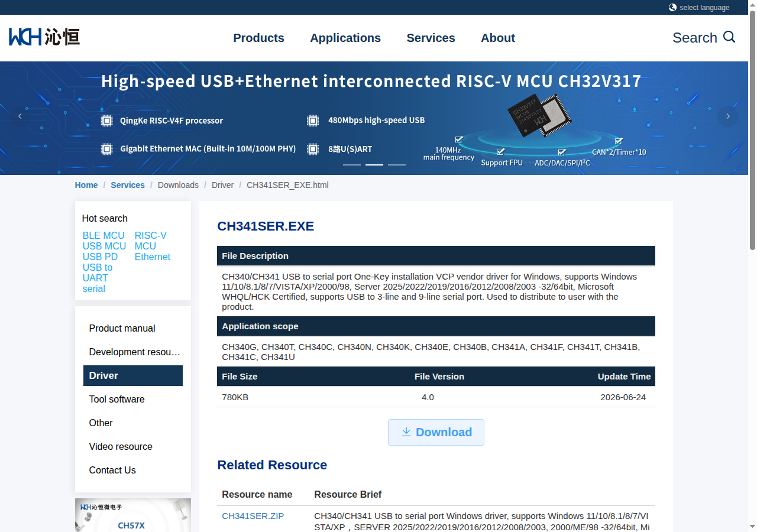Click the Resource name column header
The height and width of the screenshot is (532, 757).
tap(257, 495)
